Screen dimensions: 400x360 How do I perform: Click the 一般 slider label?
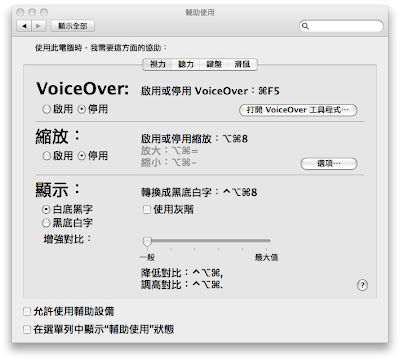(147, 257)
